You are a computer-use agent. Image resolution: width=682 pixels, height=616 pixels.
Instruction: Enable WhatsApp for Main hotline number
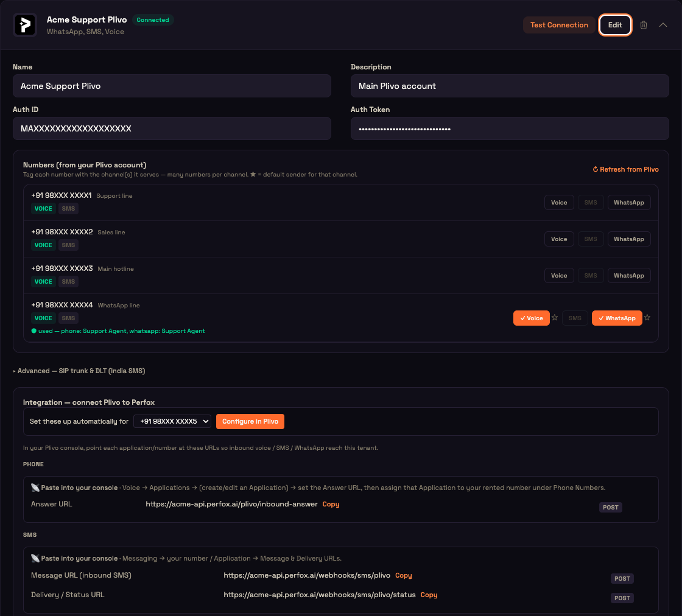628,276
